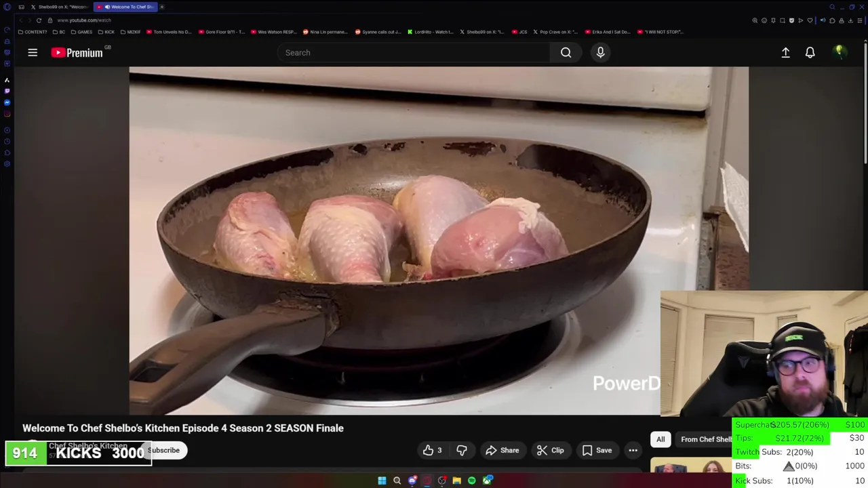Toggle tab audio speaker icon in toolbar

[x=823, y=20]
